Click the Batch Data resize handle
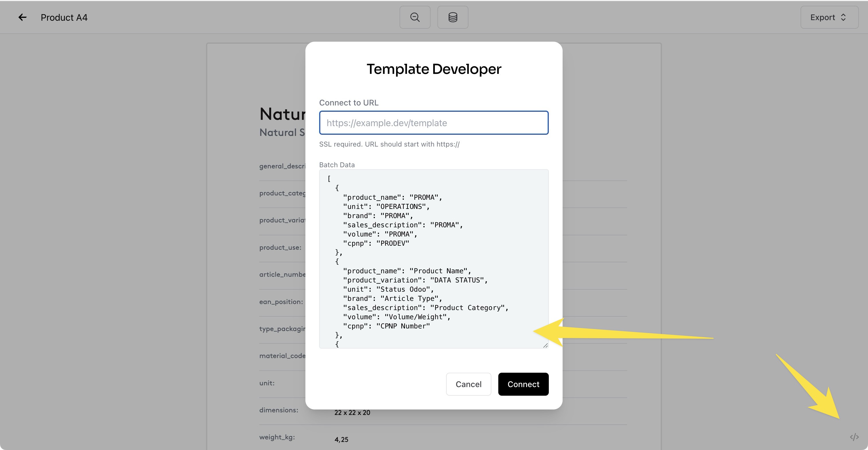This screenshot has width=868, height=450. pyautogui.click(x=545, y=345)
